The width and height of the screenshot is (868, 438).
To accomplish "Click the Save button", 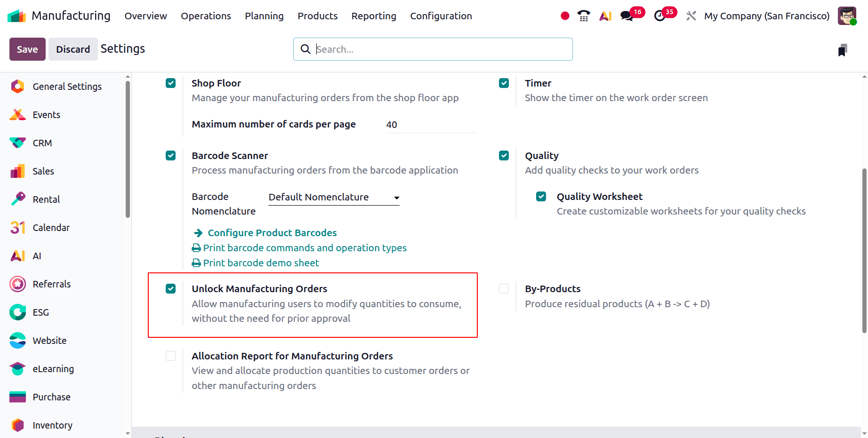I will 27,49.
